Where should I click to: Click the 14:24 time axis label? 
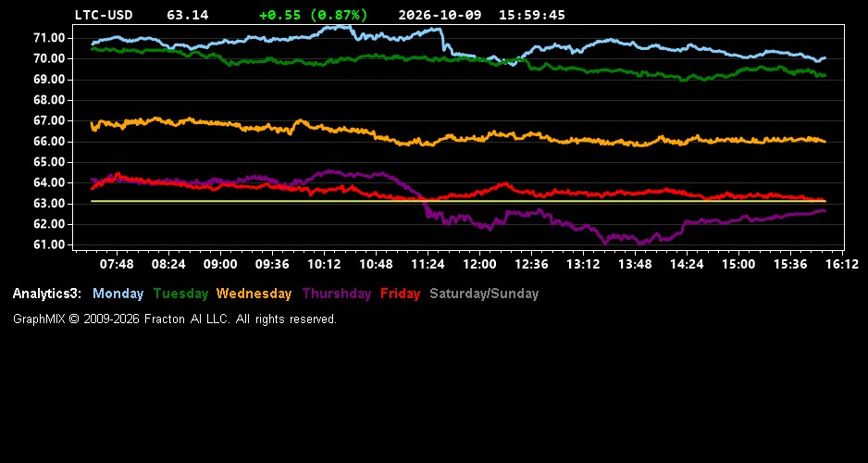[x=687, y=265]
